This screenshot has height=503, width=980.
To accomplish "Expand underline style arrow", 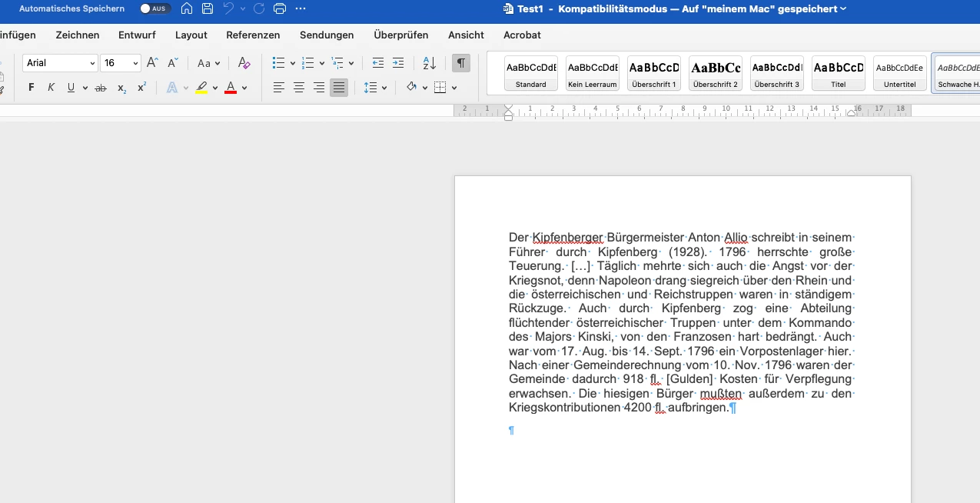I will click(x=85, y=88).
